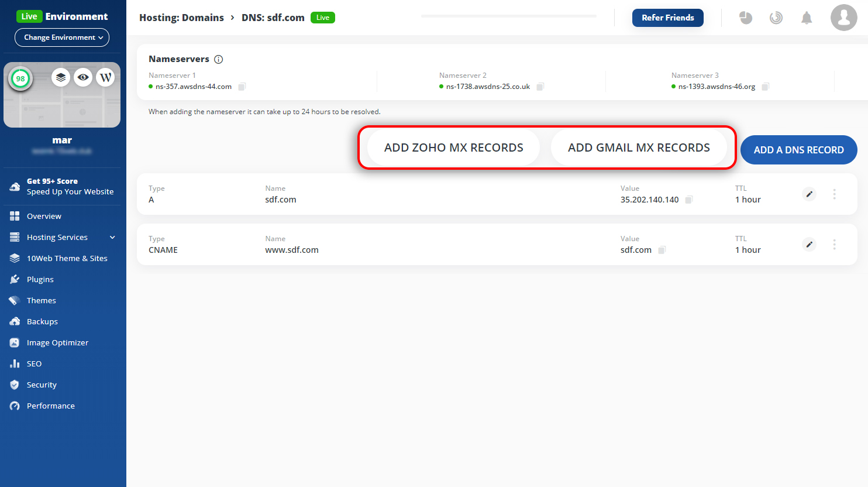Expand the Hosting Services menu
The height and width of the screenshot is (487, 868).
click(x=62, y=237)
